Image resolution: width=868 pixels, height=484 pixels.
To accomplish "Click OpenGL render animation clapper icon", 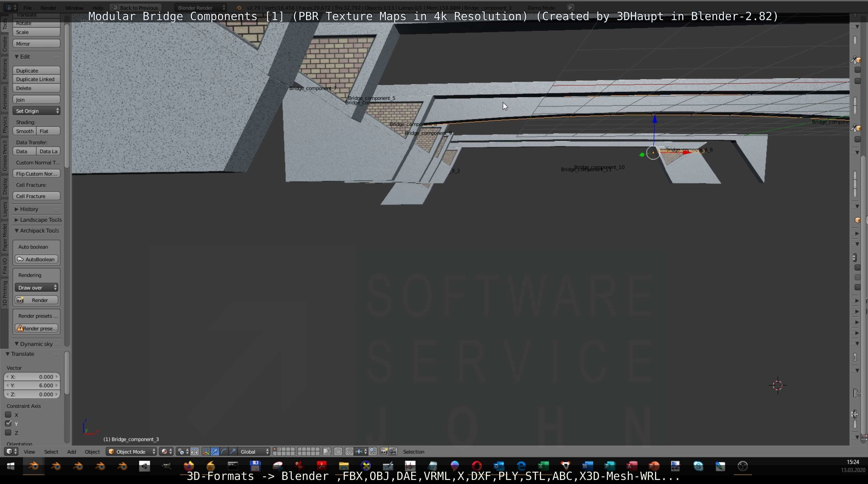I will 393,452.
